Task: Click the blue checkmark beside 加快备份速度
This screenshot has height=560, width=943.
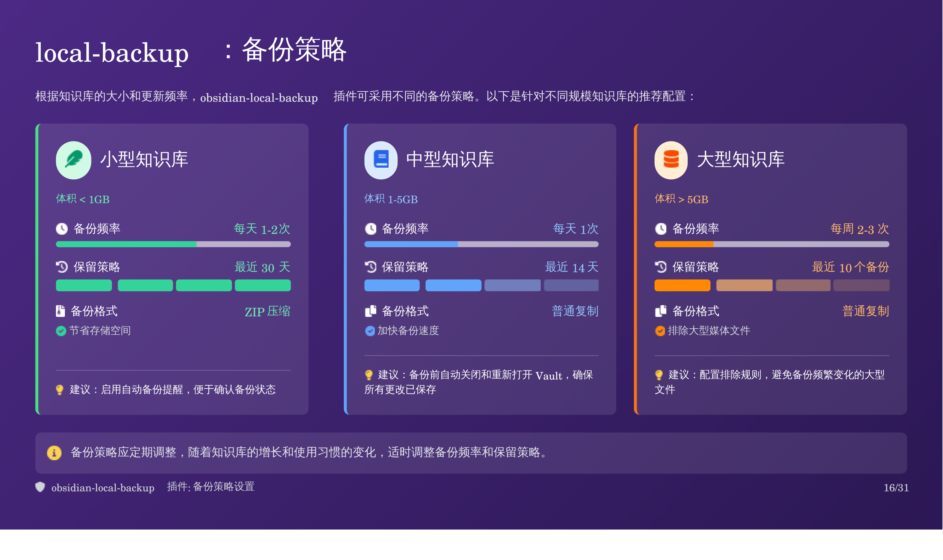Action: click(370, 331)
